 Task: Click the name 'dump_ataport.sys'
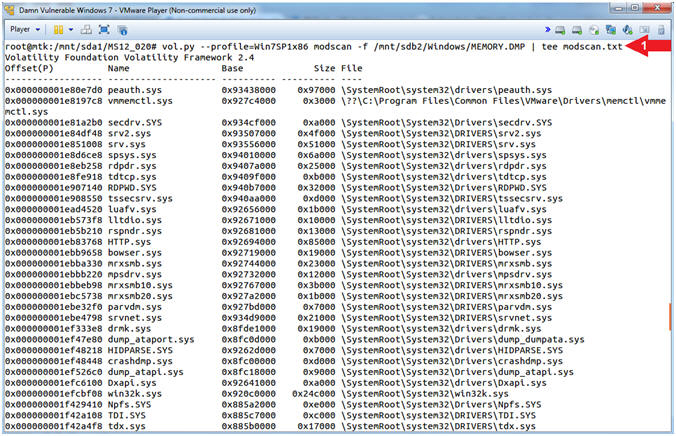tap(151, 339)
